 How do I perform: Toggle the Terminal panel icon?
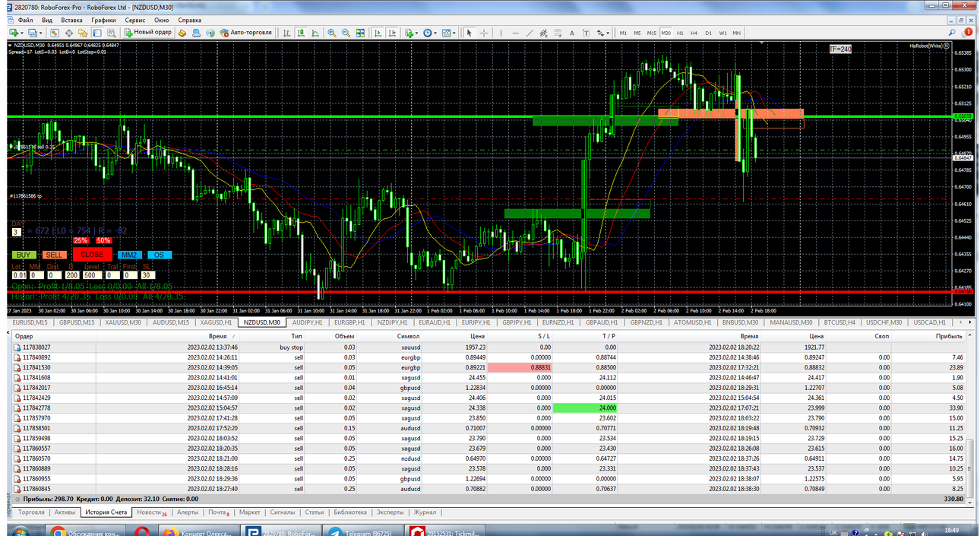point(97,33)
